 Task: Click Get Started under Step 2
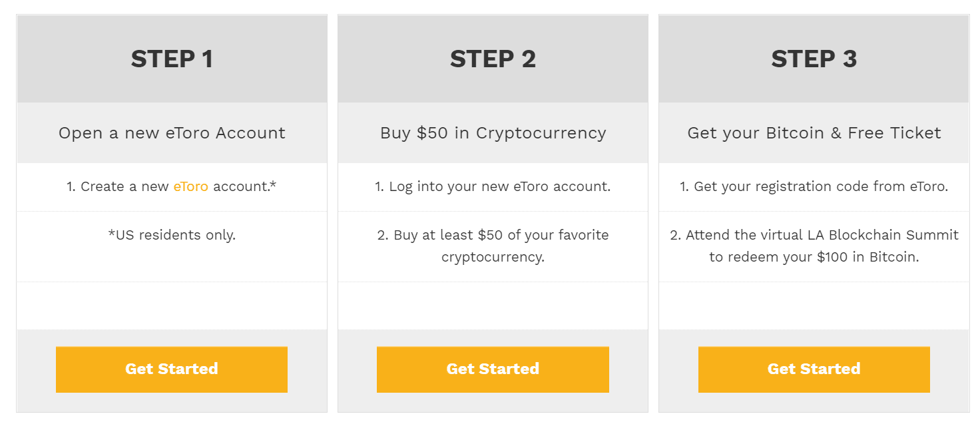pyautogui.click(x=493, y=369)
